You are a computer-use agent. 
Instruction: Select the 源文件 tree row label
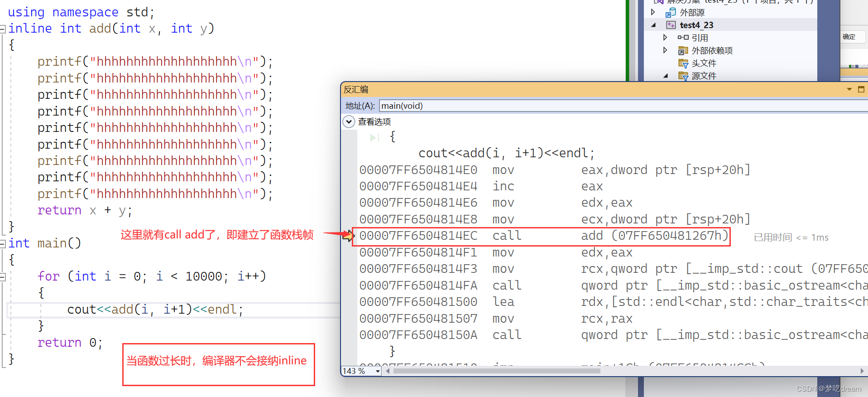[704, 76]
